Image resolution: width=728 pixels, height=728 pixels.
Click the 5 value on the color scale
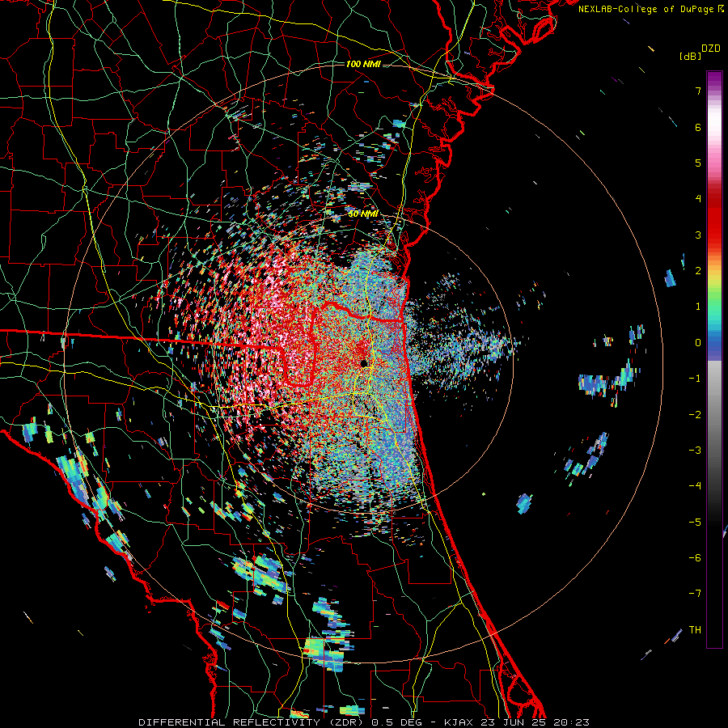(x=698, y=163)
